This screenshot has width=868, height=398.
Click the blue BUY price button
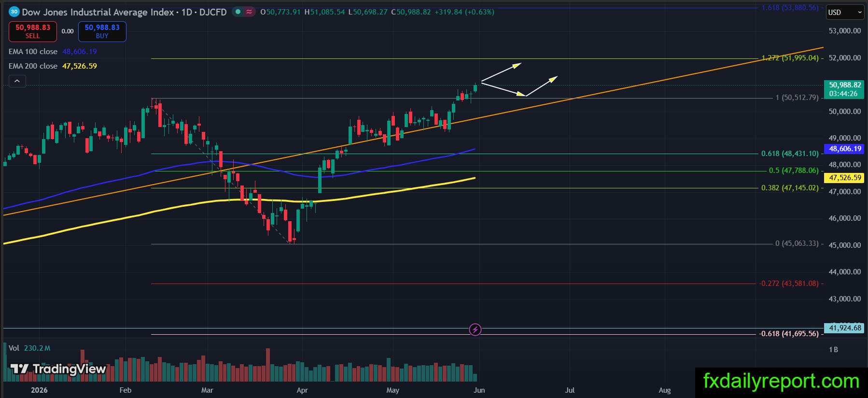pyautogui.click(x=102, y=31)
